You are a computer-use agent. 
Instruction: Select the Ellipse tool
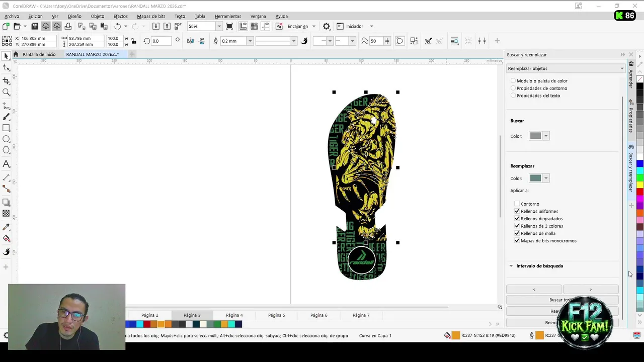(x=6, y=139)
